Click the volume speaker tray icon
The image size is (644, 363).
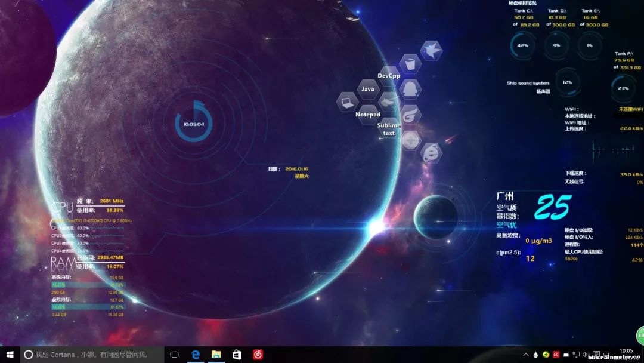coord(586,355)
